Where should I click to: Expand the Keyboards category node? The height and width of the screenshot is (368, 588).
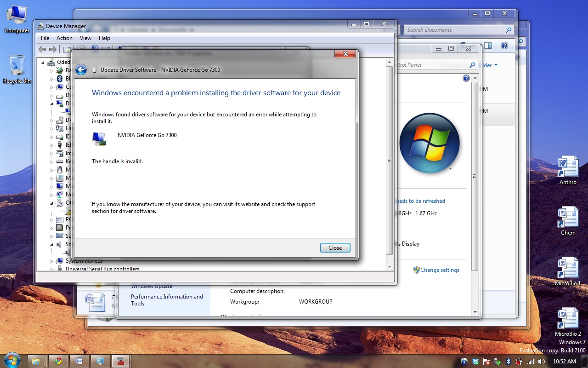pos(52,161)
